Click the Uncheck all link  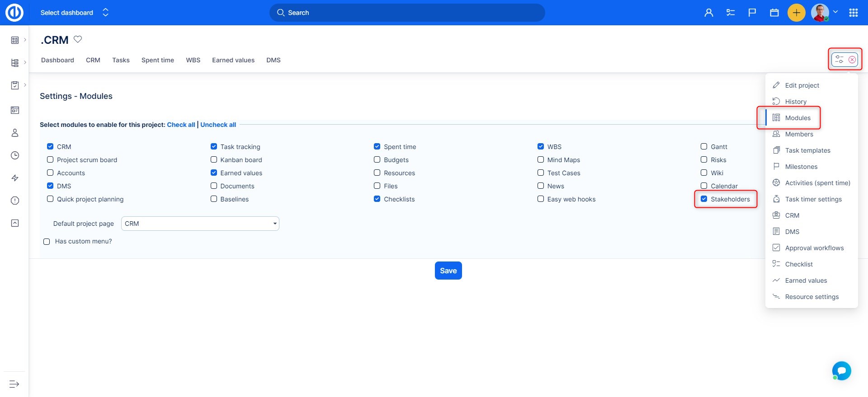pyautogui.click(x=218, y=125)
